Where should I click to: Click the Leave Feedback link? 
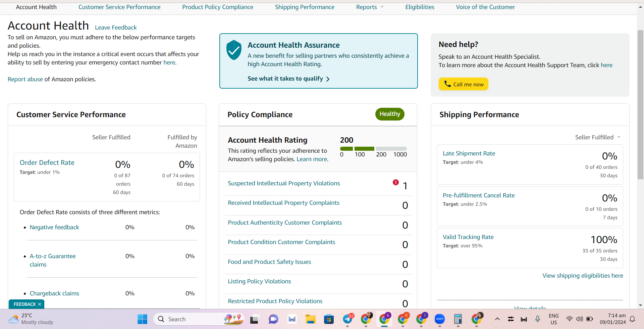point(116,28)
